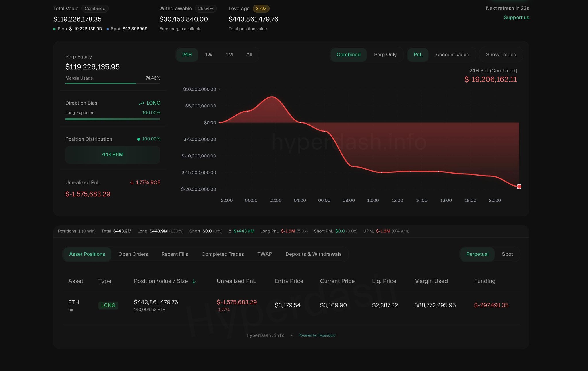588x371 pixels.
Task: Select the All time range
Action: point(249,55)
